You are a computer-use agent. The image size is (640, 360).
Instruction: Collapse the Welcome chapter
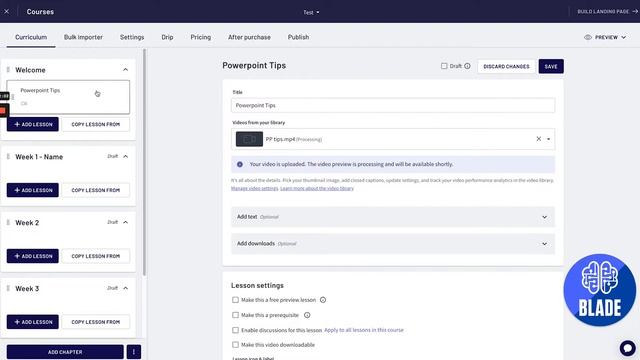125,70
